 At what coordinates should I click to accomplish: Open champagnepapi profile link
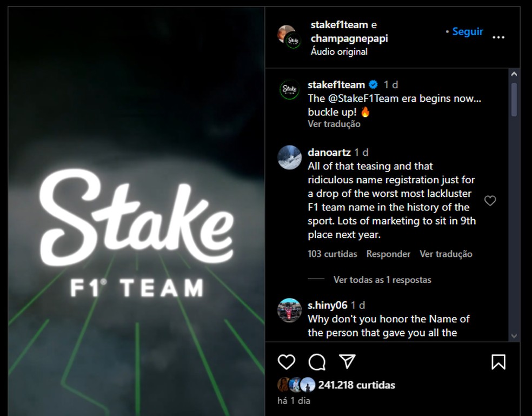coord(349,38)
